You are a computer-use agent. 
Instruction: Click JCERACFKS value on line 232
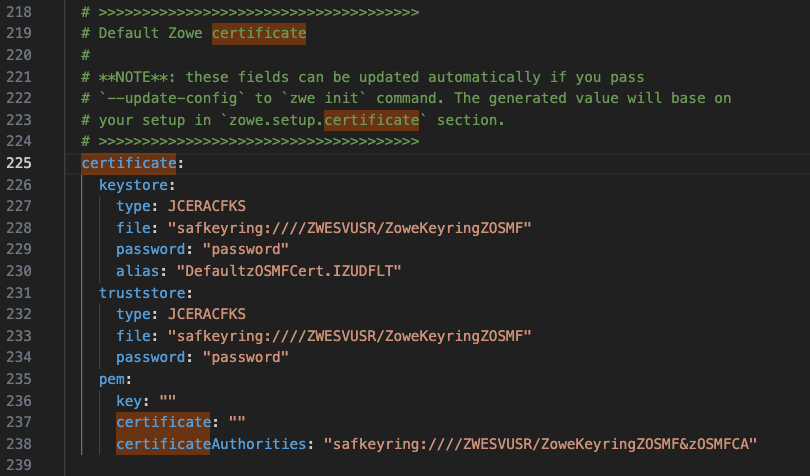pyautogui.click(x=207, y=314)
